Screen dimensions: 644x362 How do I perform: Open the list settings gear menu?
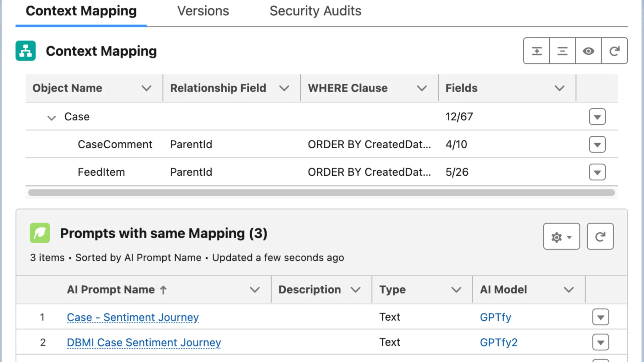(561, 236)
